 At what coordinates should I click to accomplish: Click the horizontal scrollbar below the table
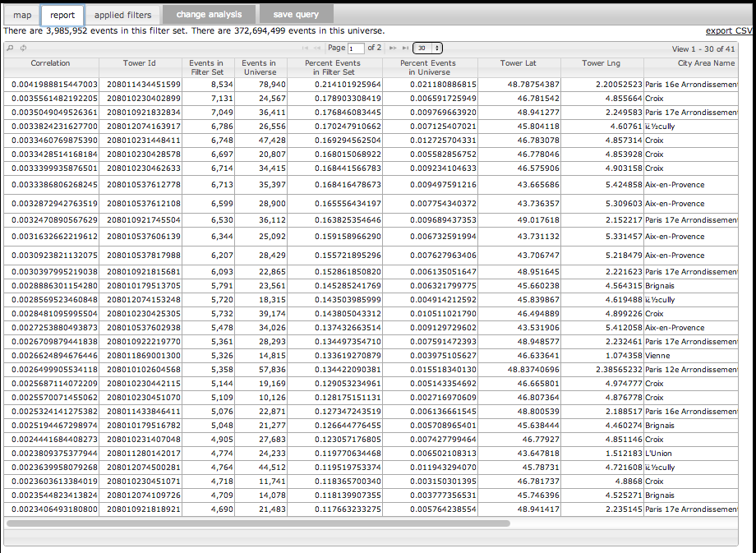click(x=258, y=523)
